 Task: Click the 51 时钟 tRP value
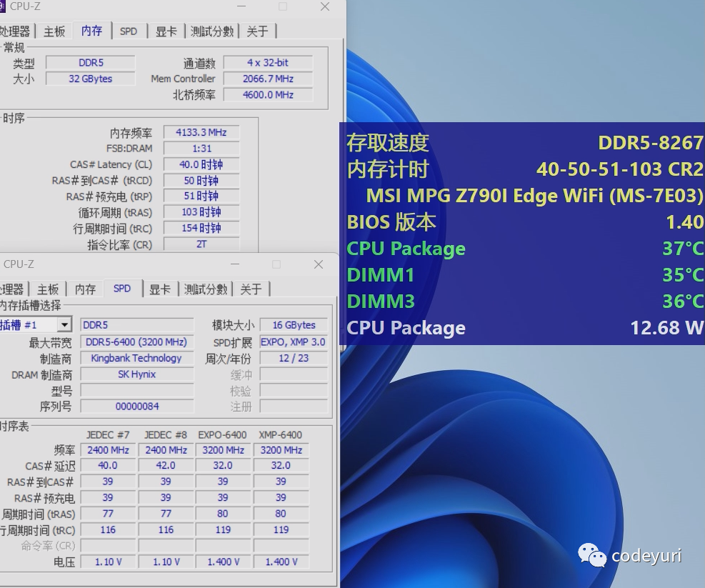tap(201, 196)
